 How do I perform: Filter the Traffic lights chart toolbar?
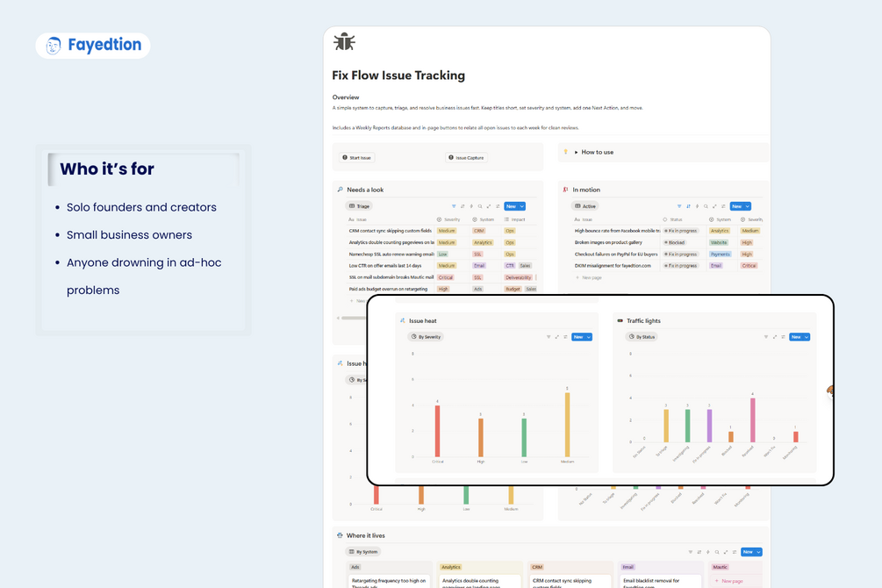765,337
